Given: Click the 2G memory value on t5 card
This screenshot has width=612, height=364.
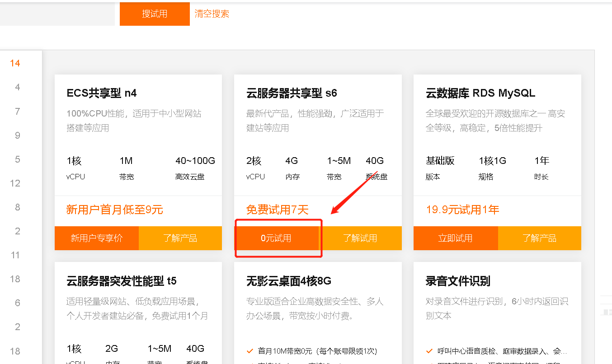Looking at the screenshot, I should pyautogui.click(x=112, y=349).
